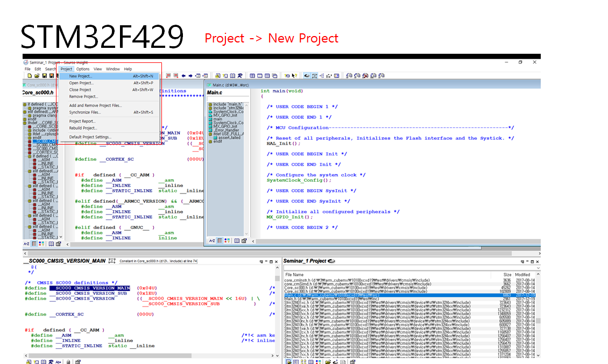Click the Save floppy disk toolbar icon

pos(44,76)
